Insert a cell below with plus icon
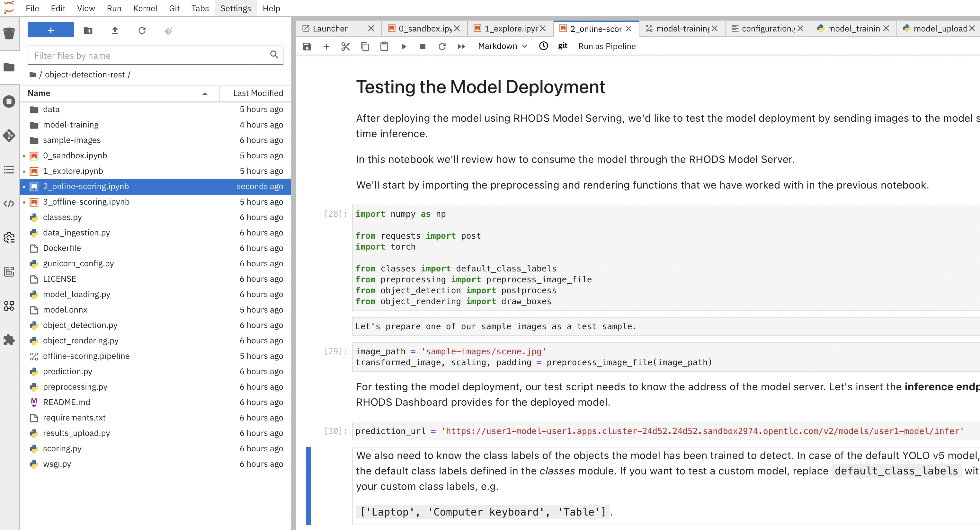The image size is (980, 530). pyautogui.click(x=326, y=46)
